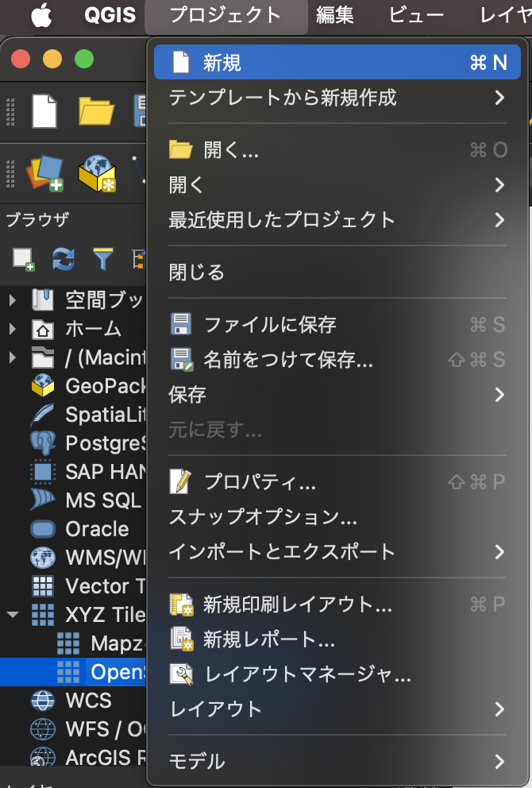This screenshot has height=788, width=532.
Task: Choose スナップオプション... menu item
Action: coord(337,516)
